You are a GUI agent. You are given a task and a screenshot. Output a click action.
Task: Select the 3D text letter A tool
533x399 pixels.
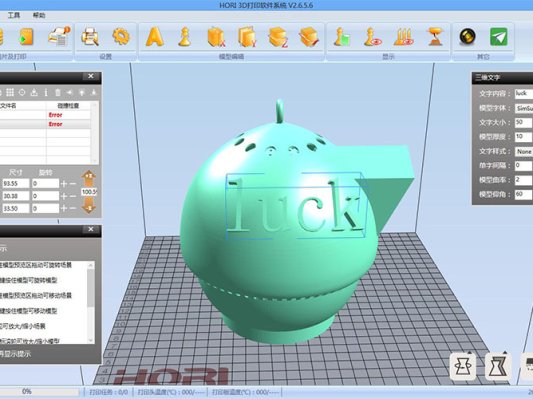click(155, 37)
